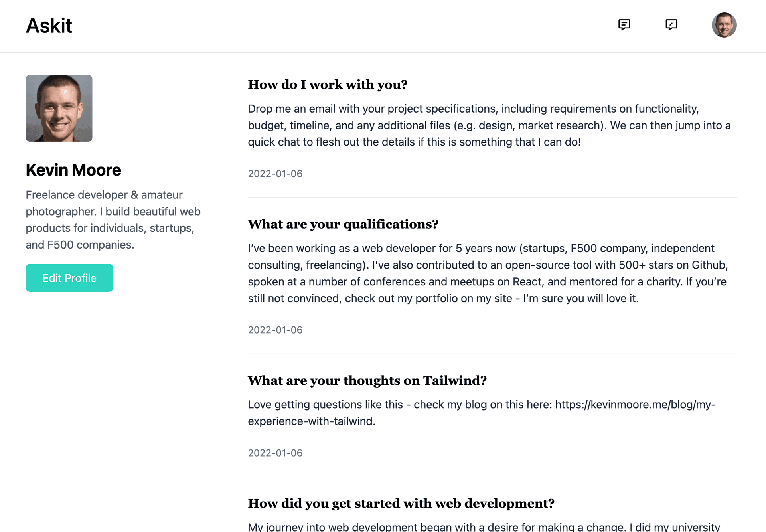Viewport: 766px width, 532px height.
Task: Click the date under "How do I work with you?"
Action: (x=275, y=174)
